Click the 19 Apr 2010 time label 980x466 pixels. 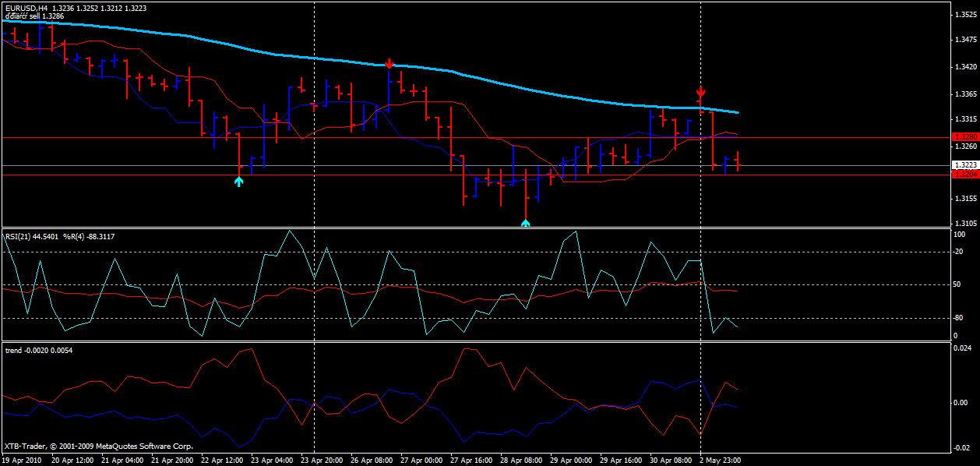tap(23, 461)
